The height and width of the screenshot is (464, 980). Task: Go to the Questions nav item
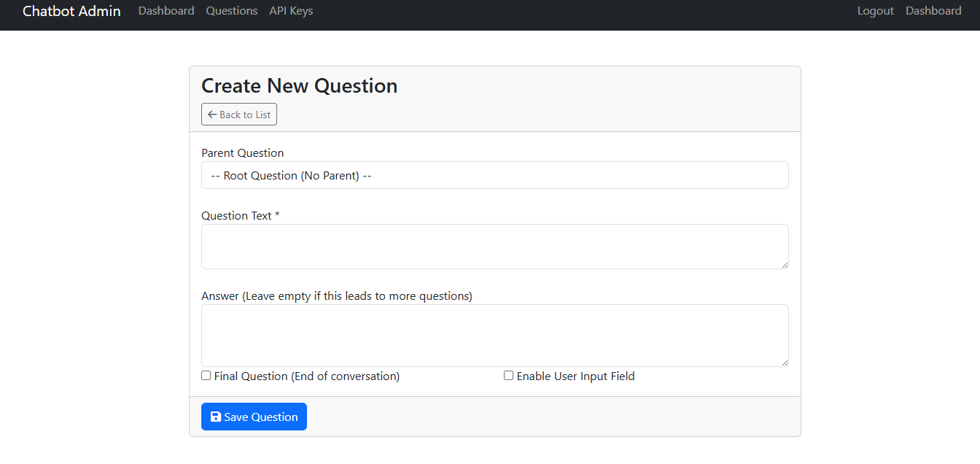[x=232, y=11]
